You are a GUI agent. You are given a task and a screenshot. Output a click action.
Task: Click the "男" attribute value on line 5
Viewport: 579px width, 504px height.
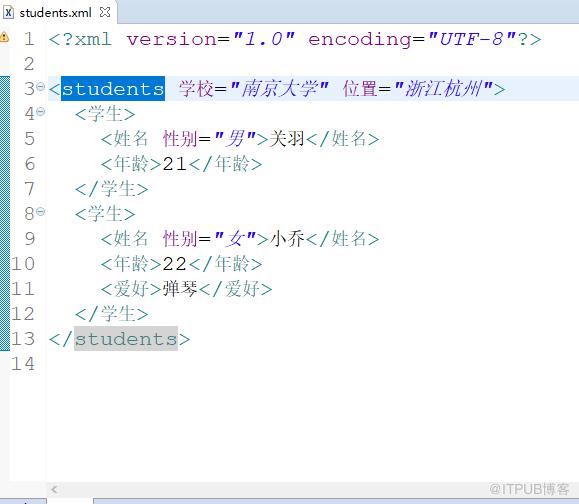point(235,139)
